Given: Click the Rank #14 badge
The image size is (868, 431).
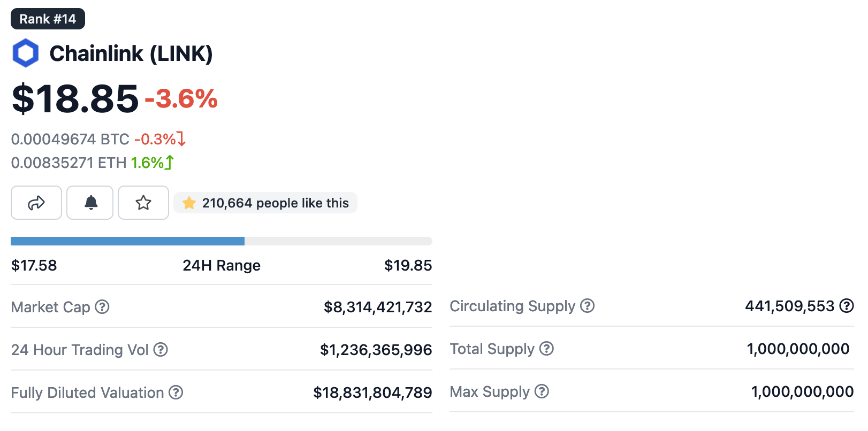Looking at the screenshot, I should tap(48, 19).
